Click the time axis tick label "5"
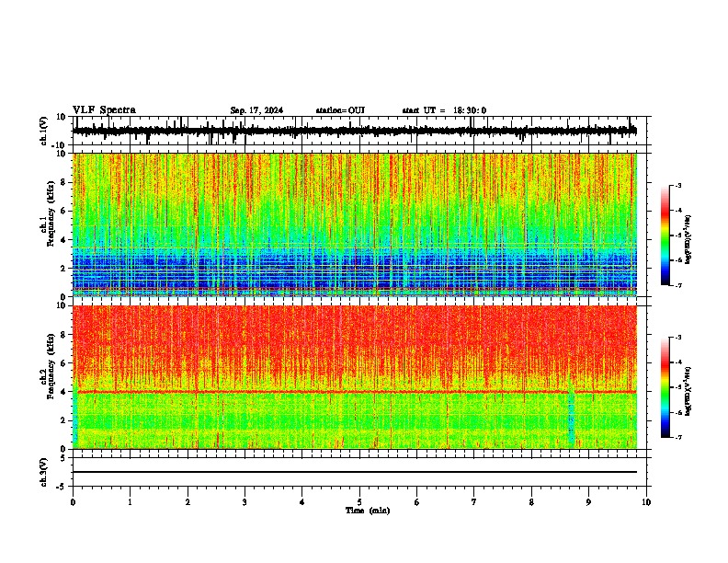The height and width of the screenshot is (563, 728). coord(359,502)
